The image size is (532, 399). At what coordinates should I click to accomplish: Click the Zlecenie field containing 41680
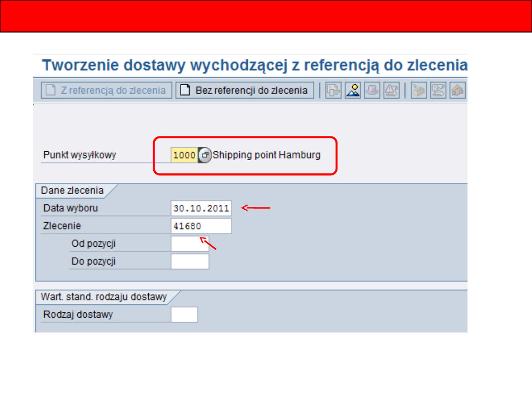201,226
